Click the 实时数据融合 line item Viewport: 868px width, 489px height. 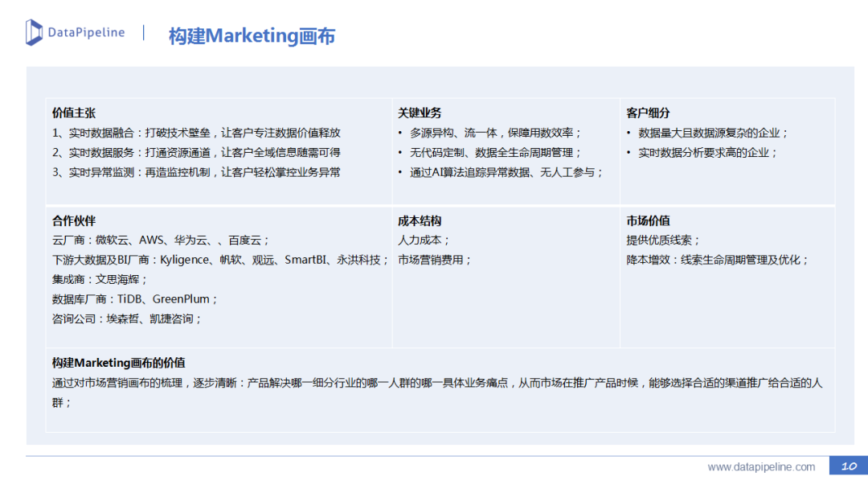click(196, 133)
